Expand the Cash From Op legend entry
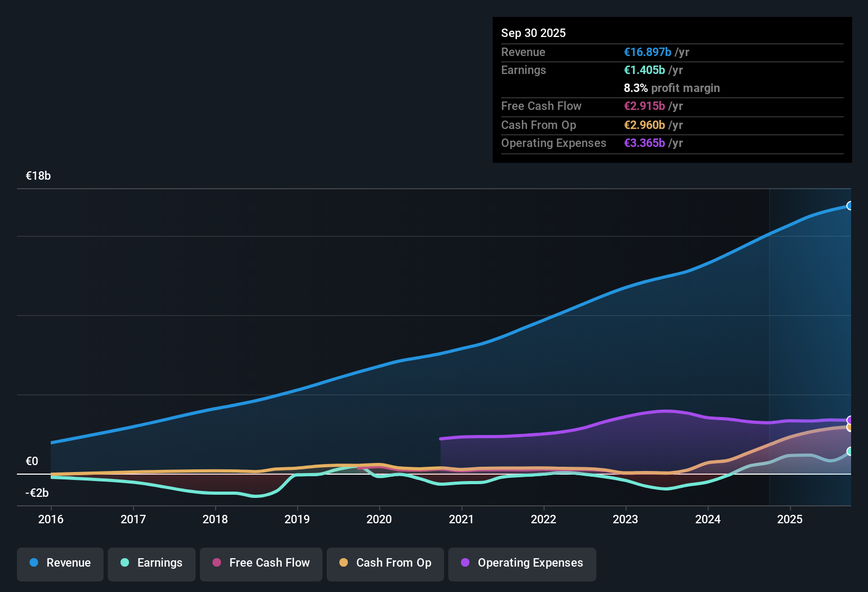 385,563
